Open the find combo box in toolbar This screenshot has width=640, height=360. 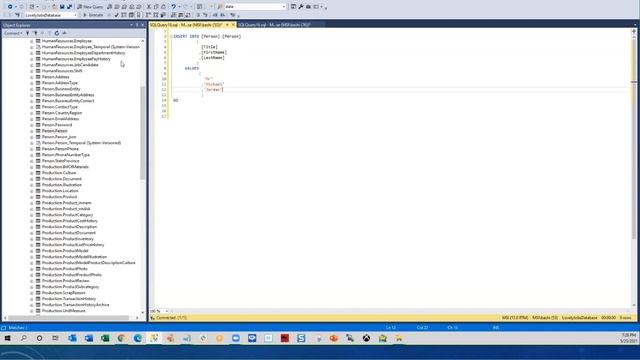[x=255, y=7]
